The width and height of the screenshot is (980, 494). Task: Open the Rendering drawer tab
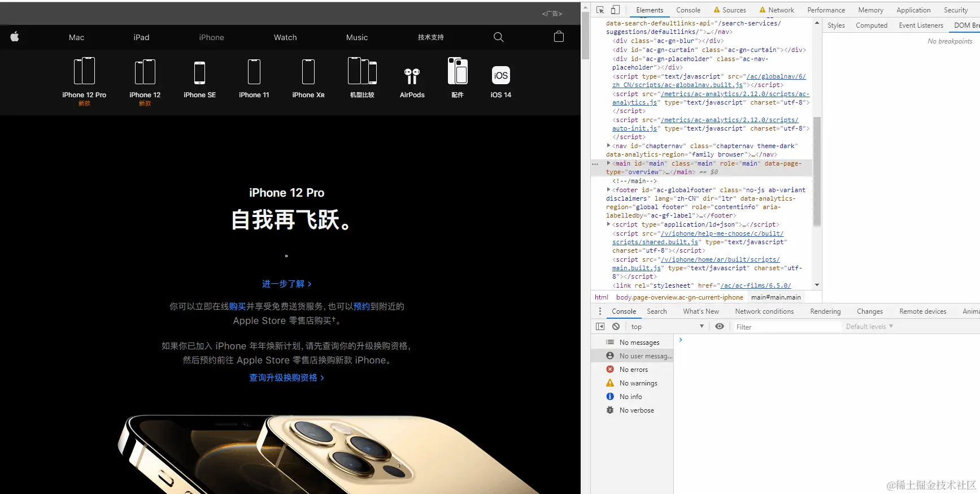tap(825, 311)
